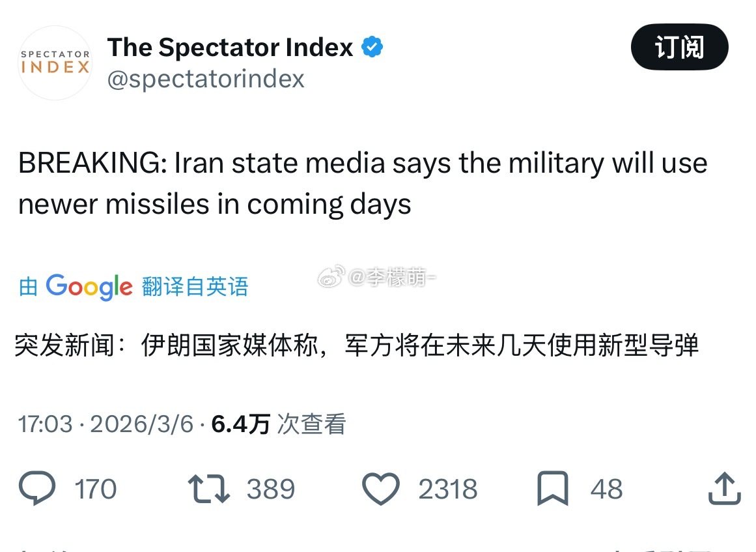Open The Spectator Index profile avatar
This screenshot has height=552, width=756.
point(55,63)
